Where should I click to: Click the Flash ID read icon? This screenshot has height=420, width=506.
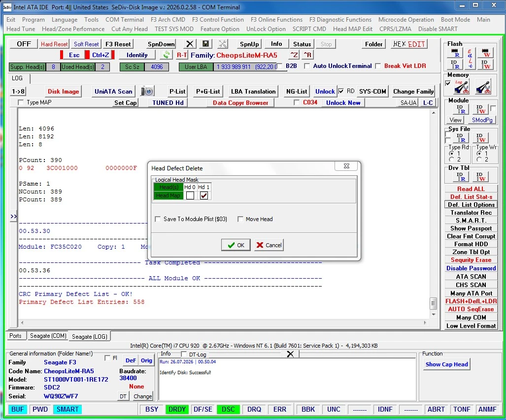pyautogui.click(x=455, y=64)
